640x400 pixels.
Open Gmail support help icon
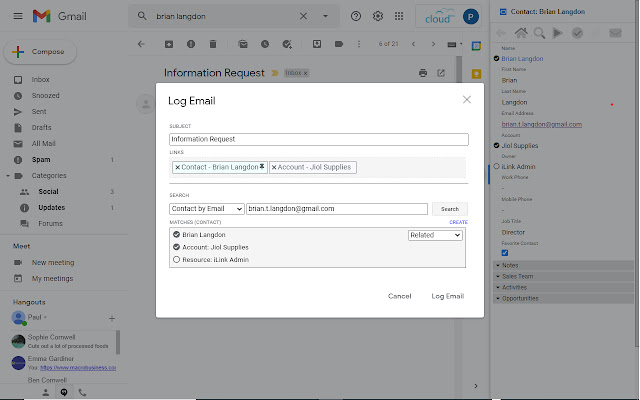pyautogui.click(x=356, y=17)
